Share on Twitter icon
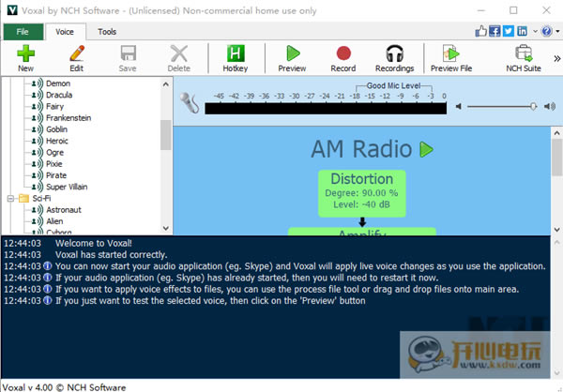This screenshot has height=392, width=563. tap(508, 31)
